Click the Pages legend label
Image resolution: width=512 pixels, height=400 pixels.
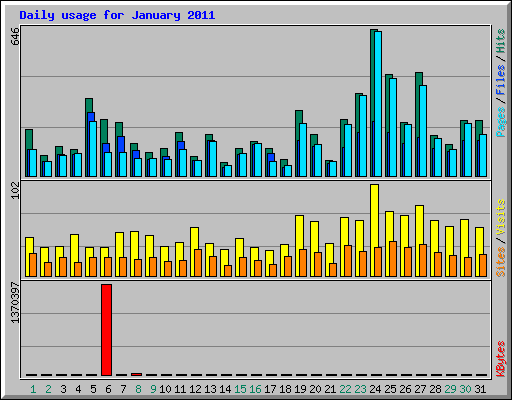point(500,122)
